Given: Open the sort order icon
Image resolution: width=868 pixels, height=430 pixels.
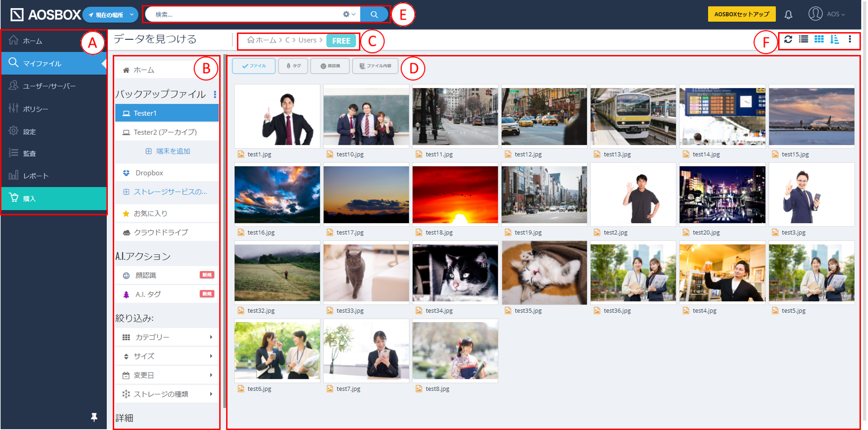Looking at the screenshot, I should coord(834,39).
